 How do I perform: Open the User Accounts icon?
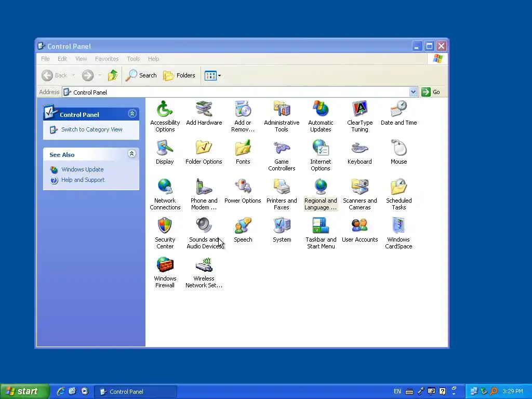tap(360, 230)
